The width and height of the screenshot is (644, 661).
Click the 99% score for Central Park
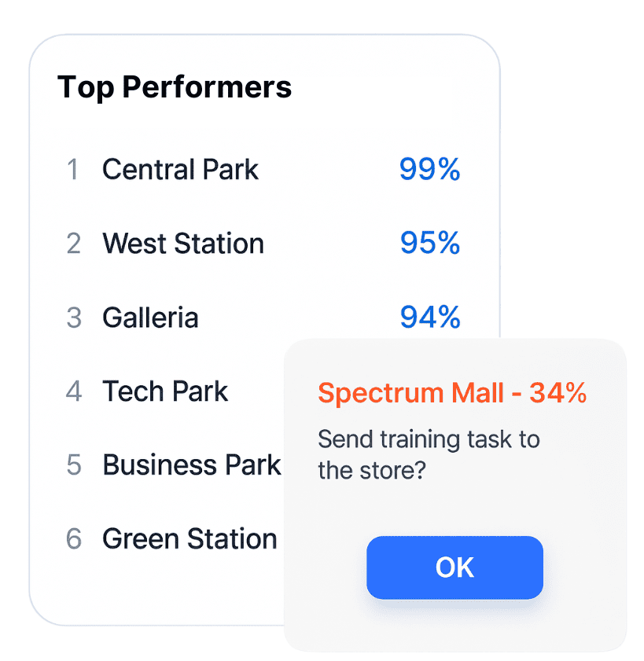point(430,170)
